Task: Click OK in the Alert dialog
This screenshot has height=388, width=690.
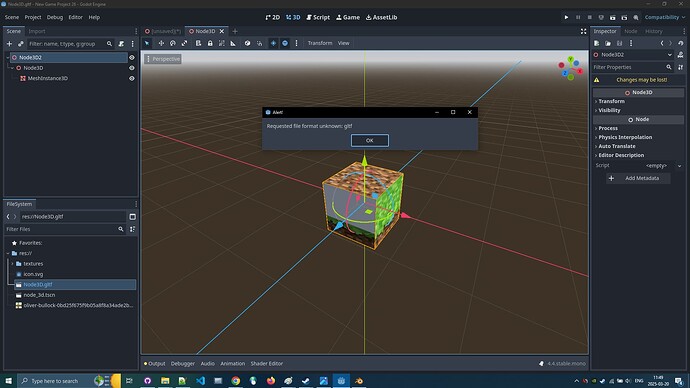Action: pyautogui.click(x=370, y=140)
